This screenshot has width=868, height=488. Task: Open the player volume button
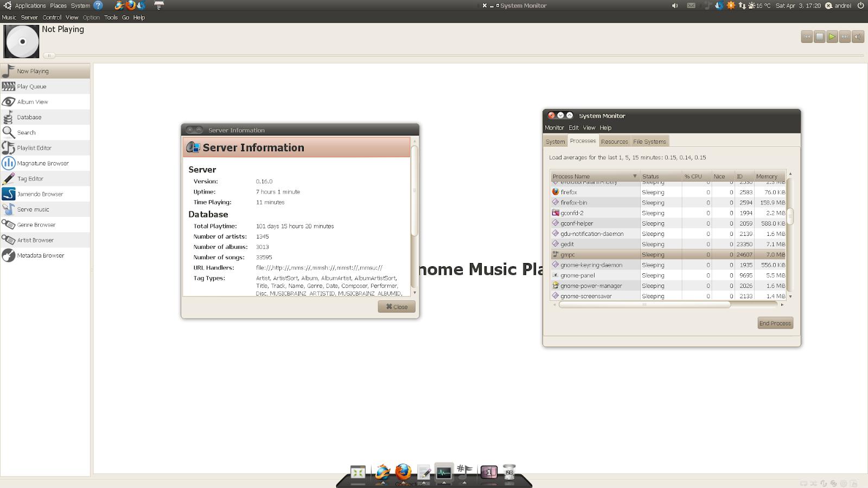point(858,37)
